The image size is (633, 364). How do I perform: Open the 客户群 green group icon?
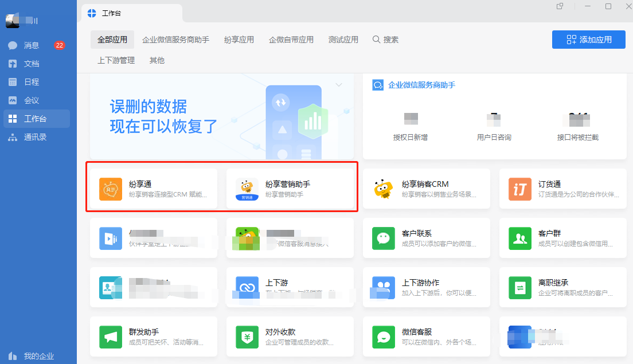coord(520,238)
